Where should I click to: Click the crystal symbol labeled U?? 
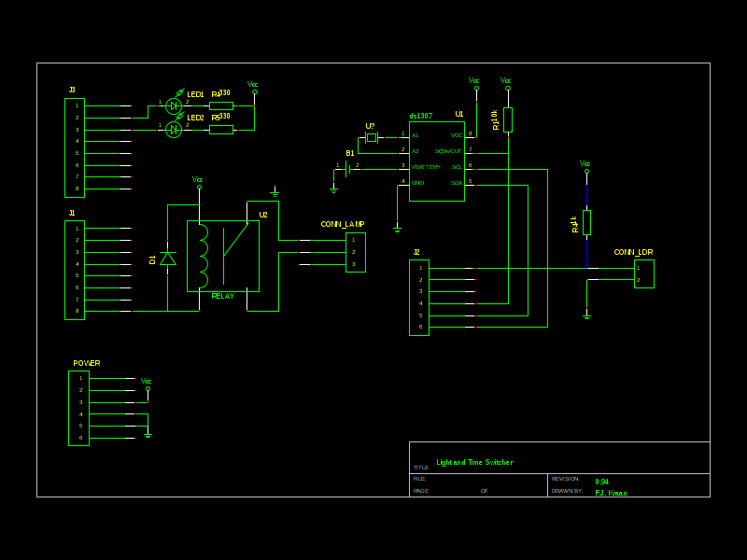tap(372, 137)
